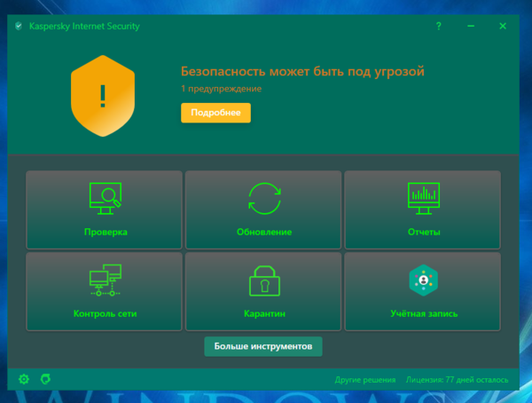Open help with the question mark icon
This screenshot has height=403, width=532.
click(x=438, y=26)
